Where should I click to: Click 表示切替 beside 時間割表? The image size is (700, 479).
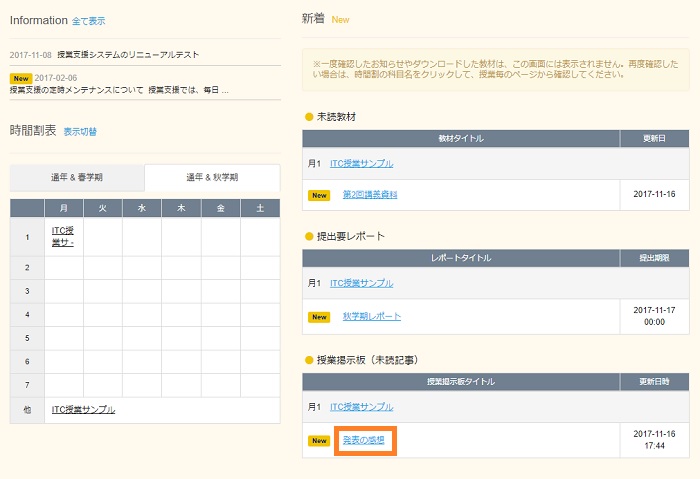coord(80,132)
